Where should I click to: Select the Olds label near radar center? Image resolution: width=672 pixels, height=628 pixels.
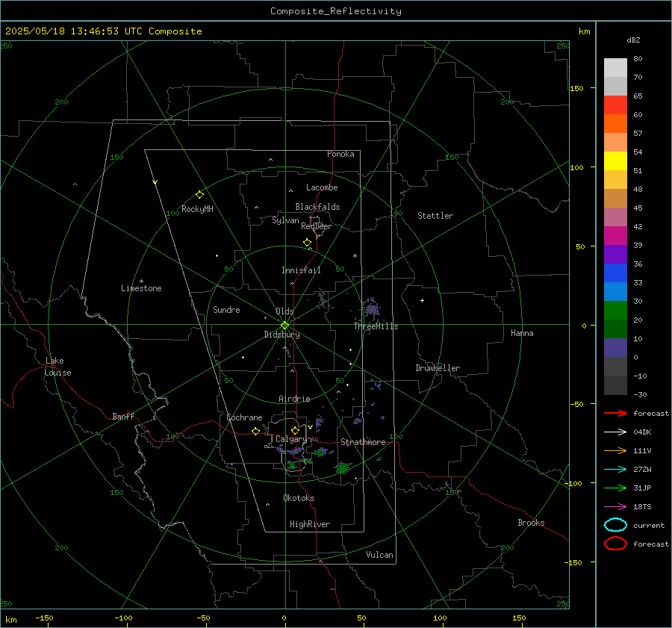[x=284, y=311]
